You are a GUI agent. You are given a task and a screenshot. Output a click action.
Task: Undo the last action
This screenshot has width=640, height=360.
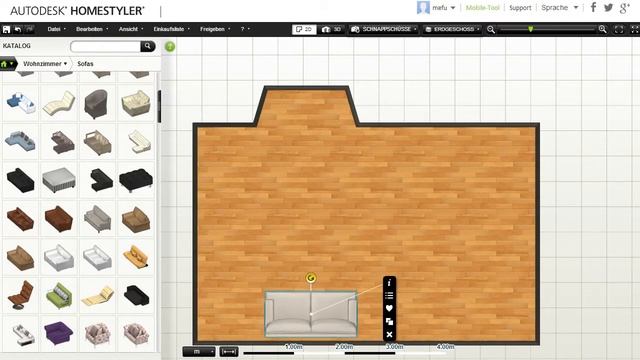[x=18, y=29]
